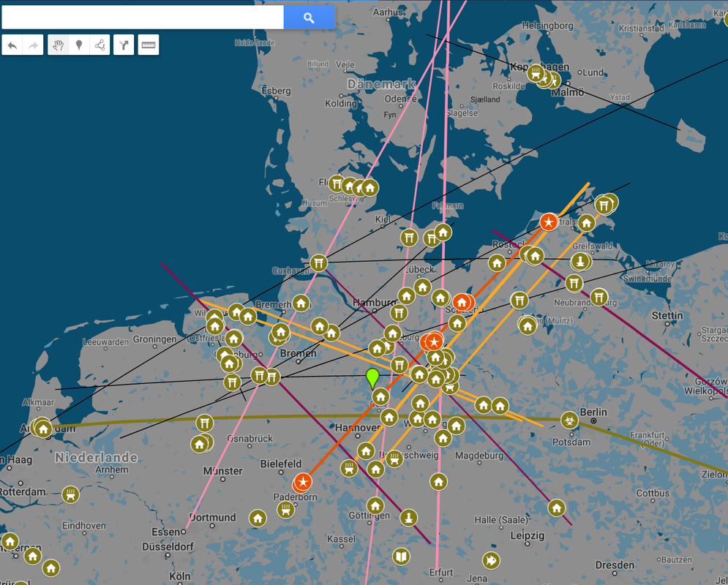728x585 pixels.
Task: Activate the add marker tool
Action: (x=79, y=45)
